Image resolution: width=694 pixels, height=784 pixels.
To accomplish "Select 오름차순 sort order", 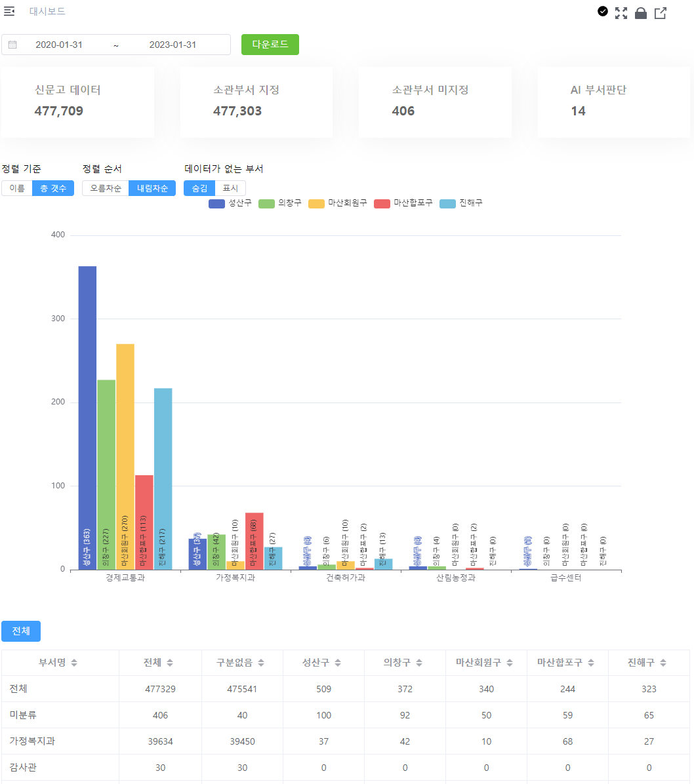I will click(106, 188).
